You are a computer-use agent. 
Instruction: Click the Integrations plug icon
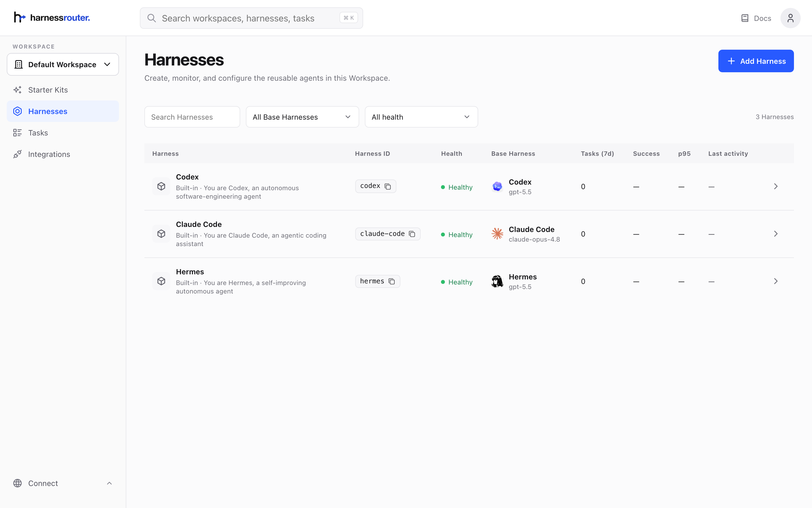point(17,154)
